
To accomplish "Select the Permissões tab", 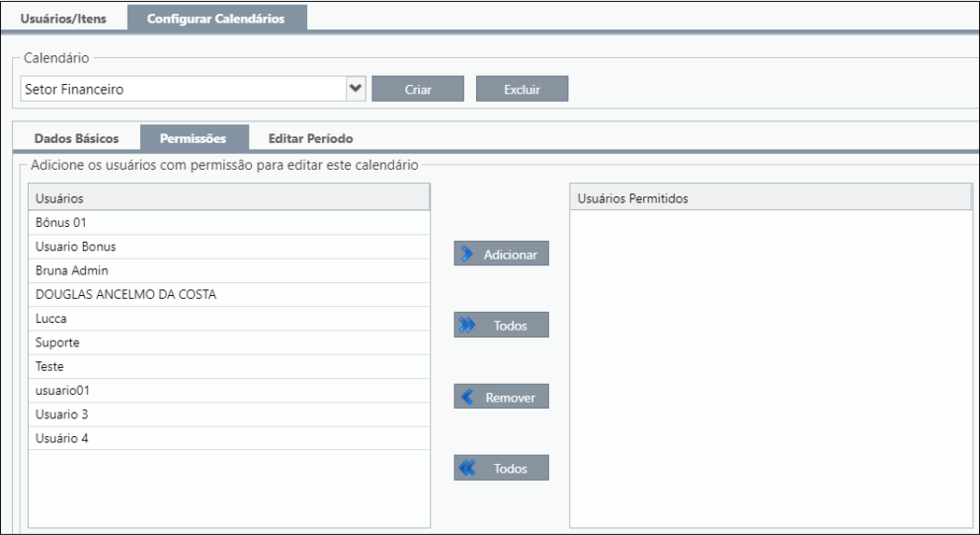I will [x=193, y=138].
